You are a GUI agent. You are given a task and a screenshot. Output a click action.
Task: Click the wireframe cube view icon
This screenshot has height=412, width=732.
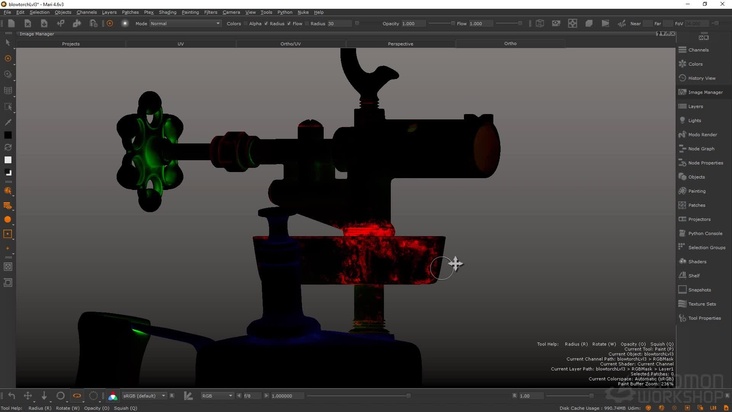click(540, 23)
